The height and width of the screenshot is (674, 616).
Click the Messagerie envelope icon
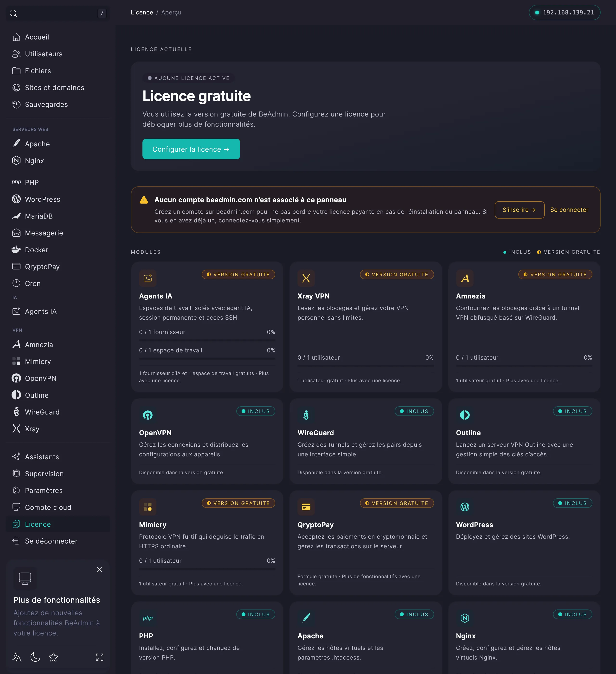click(16, 233)
